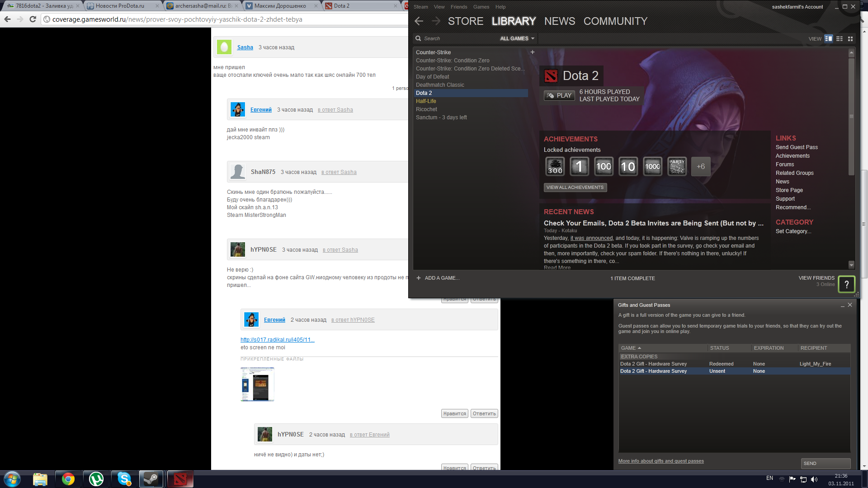Open the sashekfarmil's Account menu
This screenshot has width=868, height=488.
pos(797,7)
